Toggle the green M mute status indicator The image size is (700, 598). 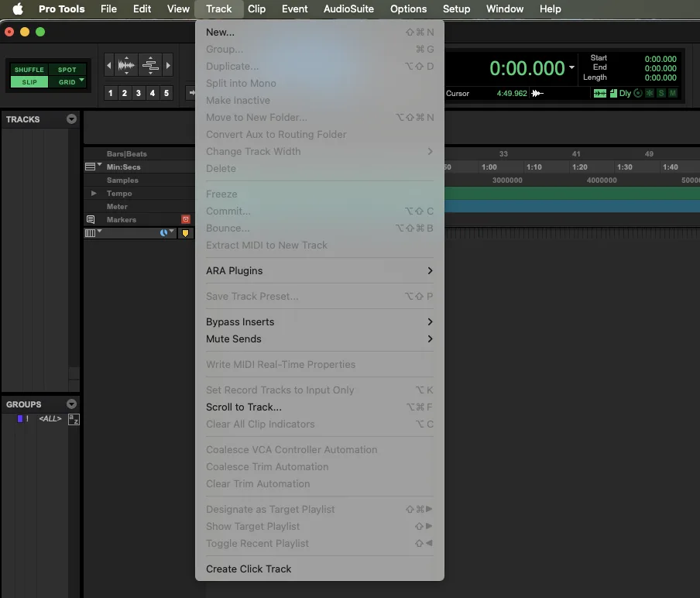672,93
